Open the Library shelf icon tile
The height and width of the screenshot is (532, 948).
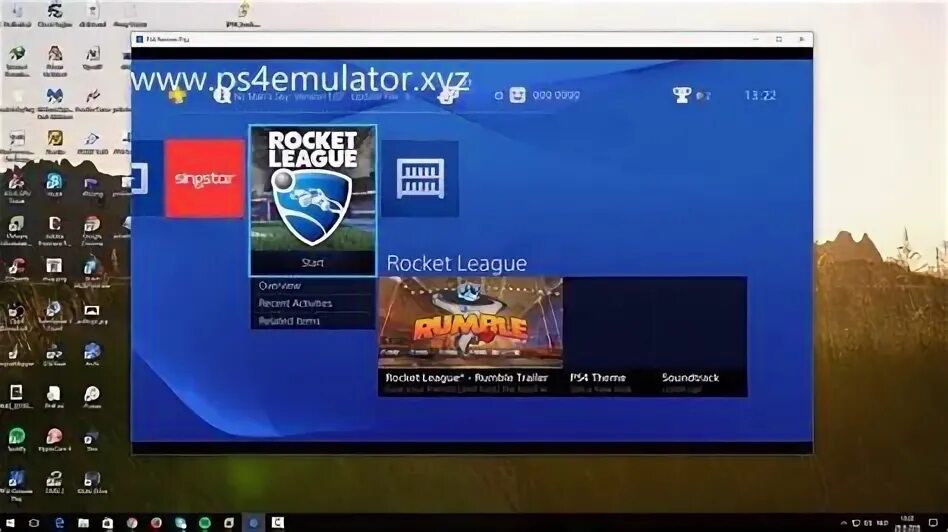[x=420, y=178]
